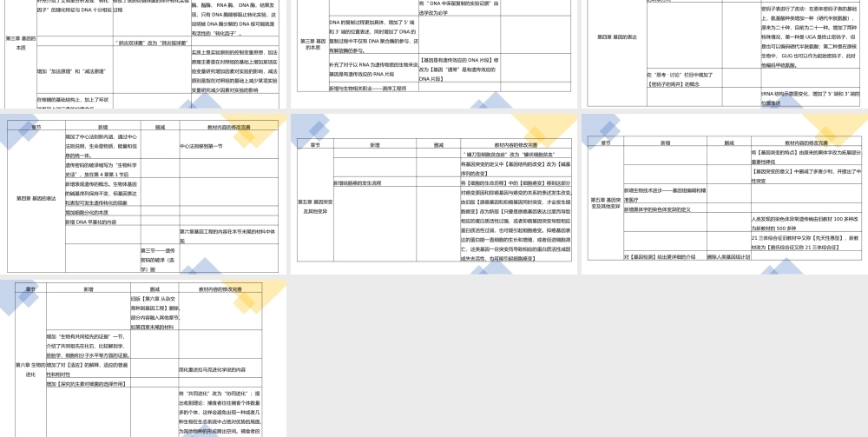This screenshot has width=868, height=437.
Task: Select the 第五章 slide mentioning 镰状细胞贫血
Action: (434, 194)
